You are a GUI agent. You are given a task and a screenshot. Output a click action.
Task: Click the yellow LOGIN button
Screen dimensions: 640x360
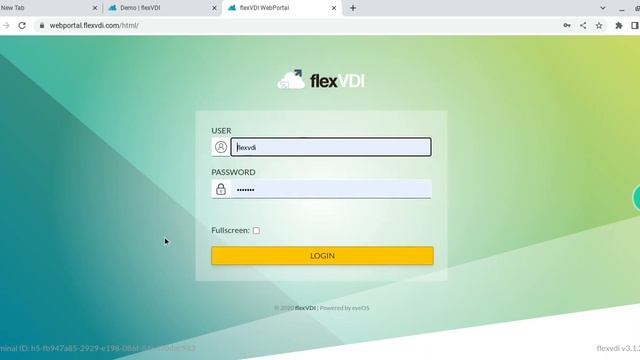click(322, 256)
